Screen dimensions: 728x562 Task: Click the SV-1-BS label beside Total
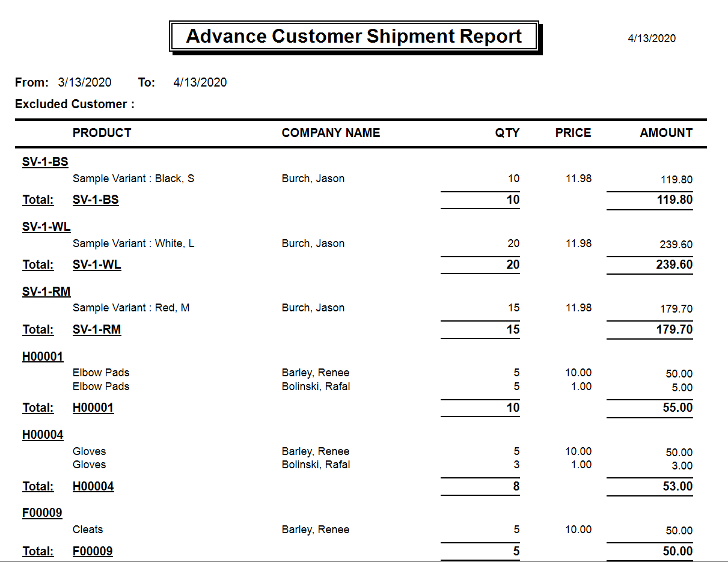click(96, 200)
